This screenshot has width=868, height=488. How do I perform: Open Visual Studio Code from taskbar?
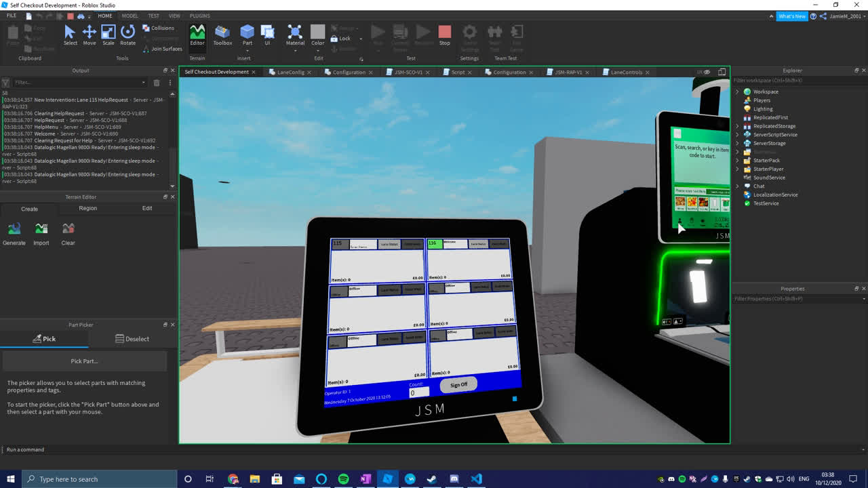[477, 479]
